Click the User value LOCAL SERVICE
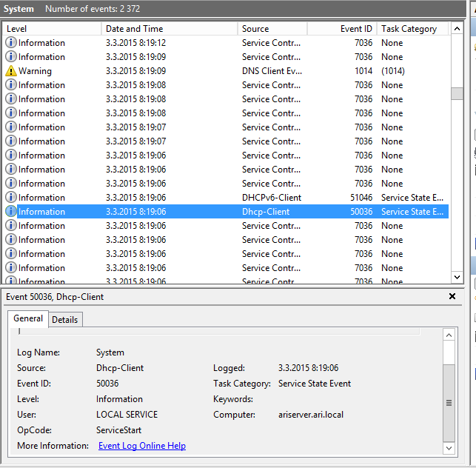The height and width of the screenshot is (468, 476). (127, 415)
